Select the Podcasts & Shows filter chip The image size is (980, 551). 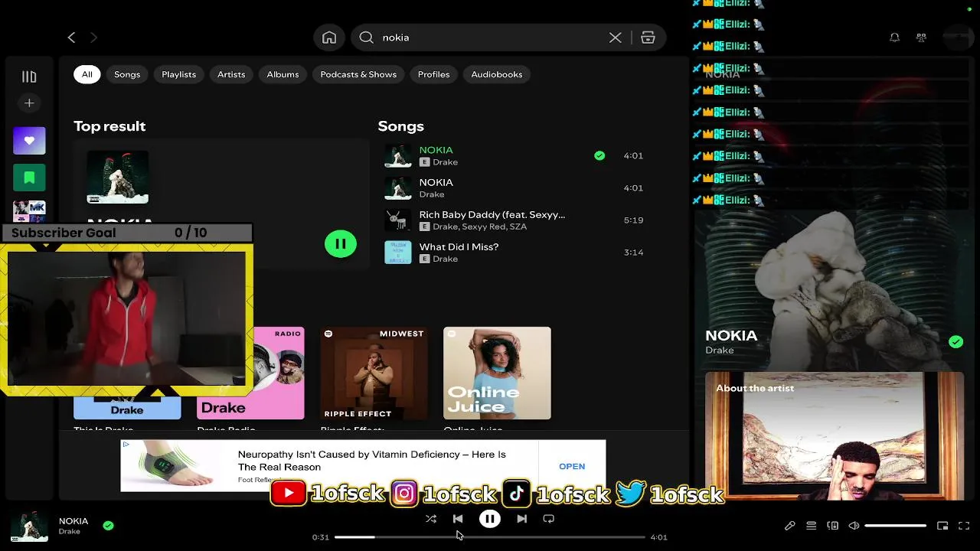point(358,74)
